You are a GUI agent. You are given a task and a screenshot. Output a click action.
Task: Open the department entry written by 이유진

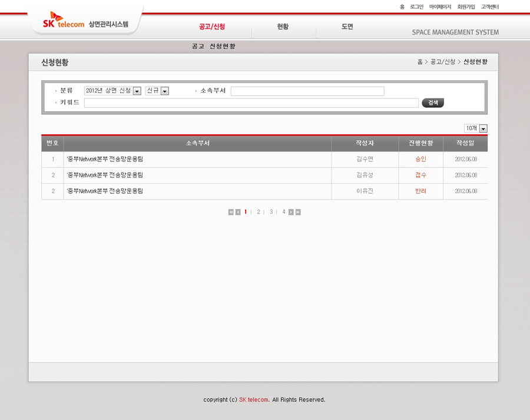coord(105,191)
